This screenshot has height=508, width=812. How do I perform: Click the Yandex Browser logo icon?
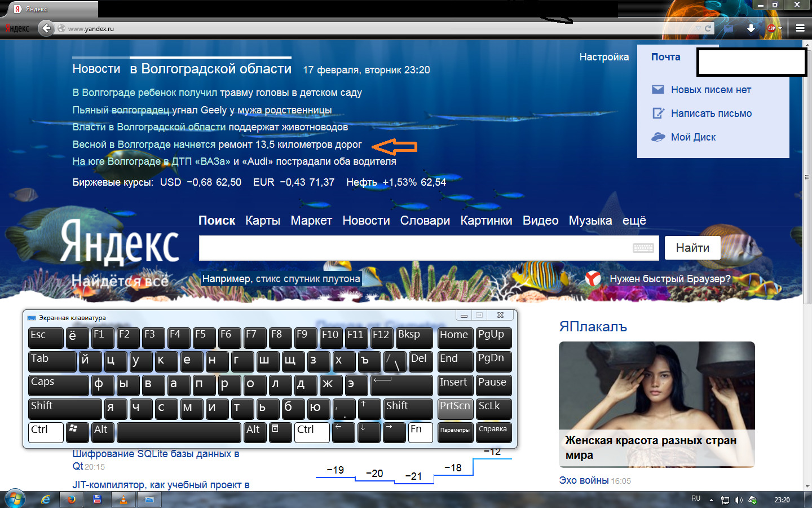pyautogui.click(x=593, y=278)
